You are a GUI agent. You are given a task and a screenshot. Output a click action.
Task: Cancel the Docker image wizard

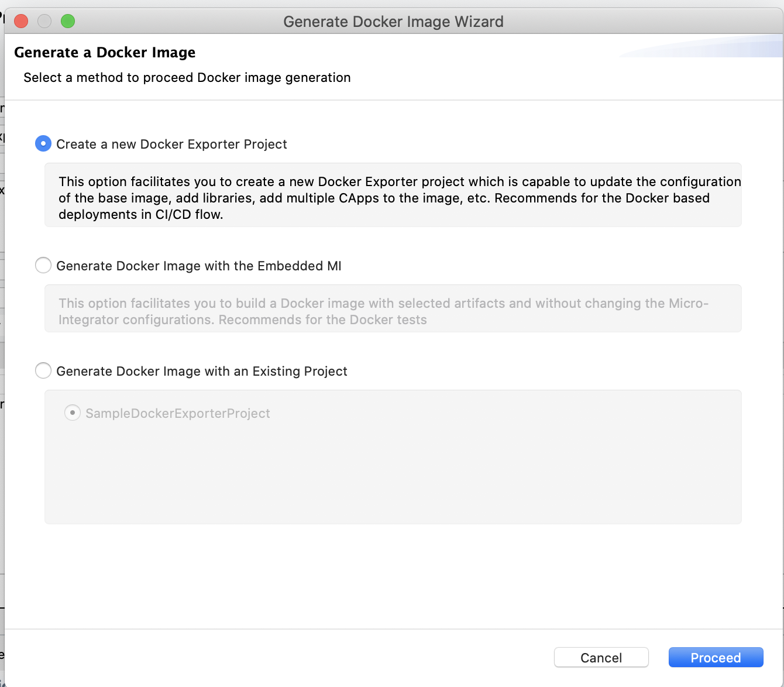601,657
